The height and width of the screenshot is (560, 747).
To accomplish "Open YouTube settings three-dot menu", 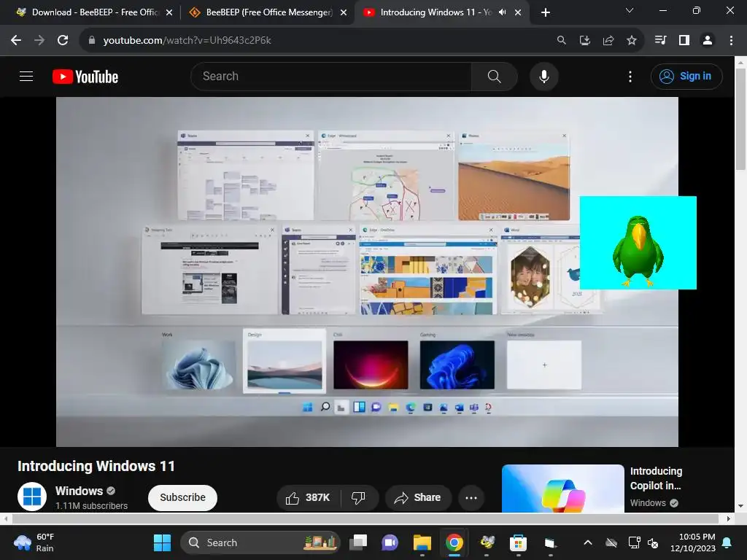I will coord(630,76).
